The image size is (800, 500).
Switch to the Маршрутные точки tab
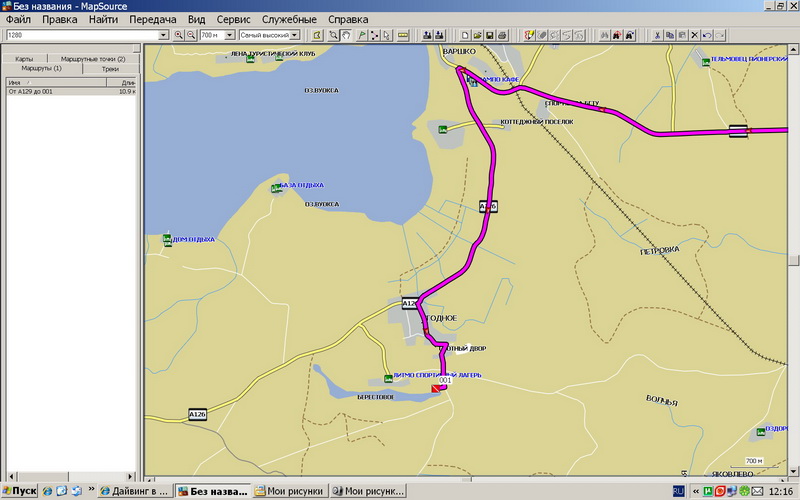click(x=93, y=59)
